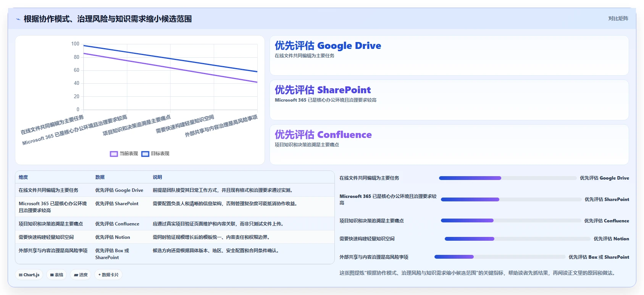Image resolution: width=644 pixels, height=295 pixels.
Task: Click the progress bar in the Microsoft 365 row
Action: point(511,199)
